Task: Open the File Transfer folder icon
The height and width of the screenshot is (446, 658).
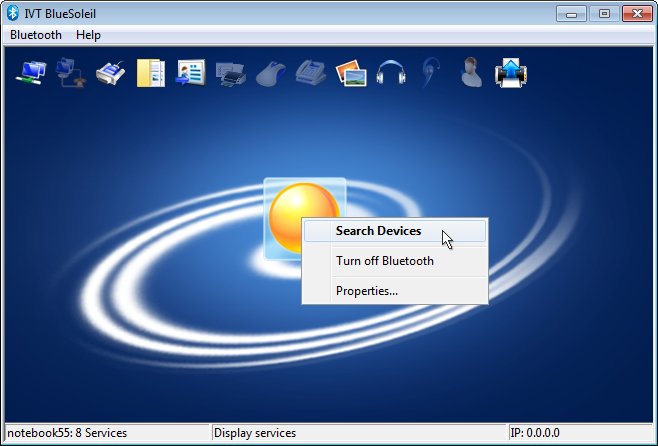Action: (151, 73)
